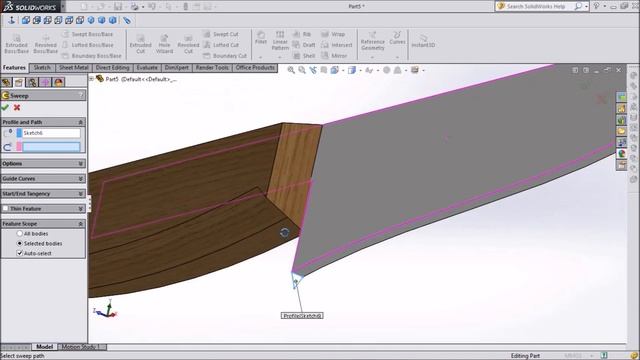Toggle the Auto-select checkbox
Screen dimensions: 640x360
pos(19,253)
